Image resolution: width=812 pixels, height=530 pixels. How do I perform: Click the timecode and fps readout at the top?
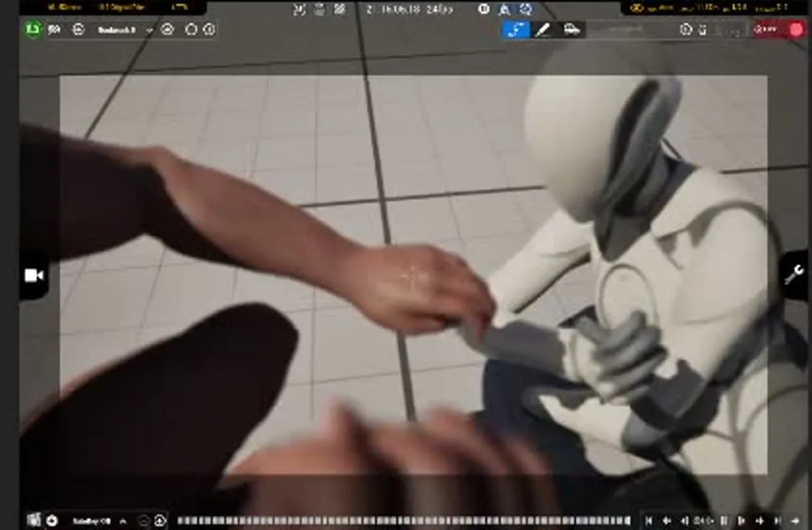(409, 10)
